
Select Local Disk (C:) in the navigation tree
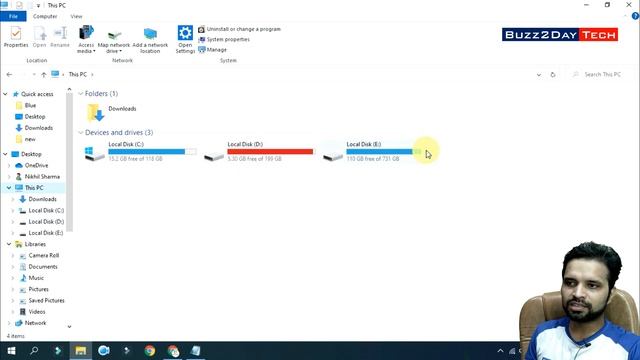pyautogui.click(x=46, y=211)
